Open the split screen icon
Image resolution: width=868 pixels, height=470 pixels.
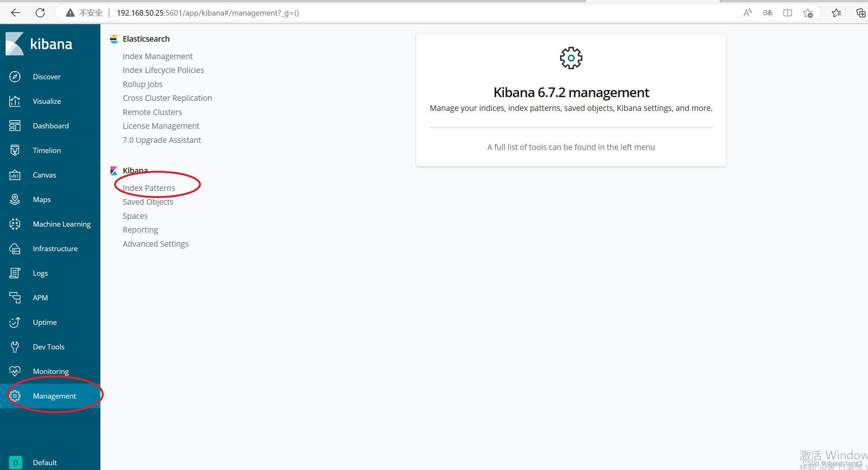(x=788, y=13)
